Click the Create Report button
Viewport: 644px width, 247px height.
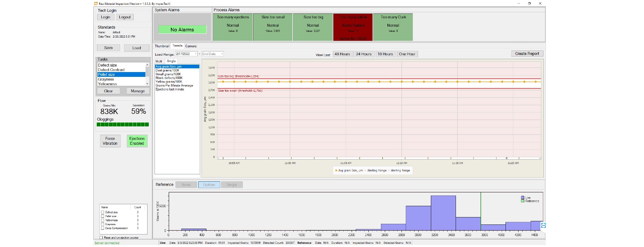coord(527,54)
